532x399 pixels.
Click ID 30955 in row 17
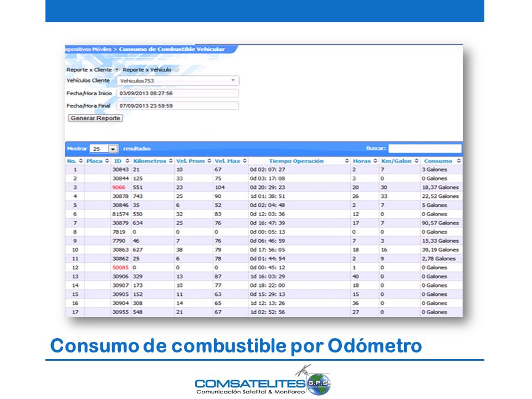tap(120, 312)
